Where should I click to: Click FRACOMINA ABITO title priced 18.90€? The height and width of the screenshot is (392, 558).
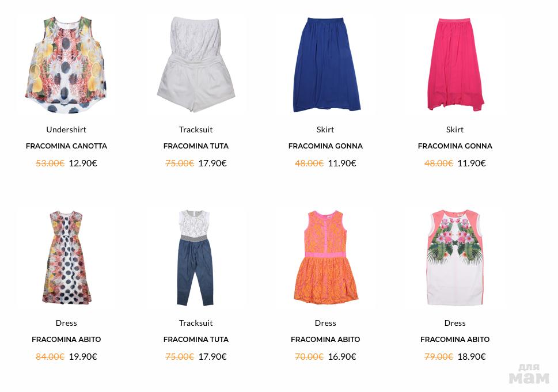click(x=455, y=340)
